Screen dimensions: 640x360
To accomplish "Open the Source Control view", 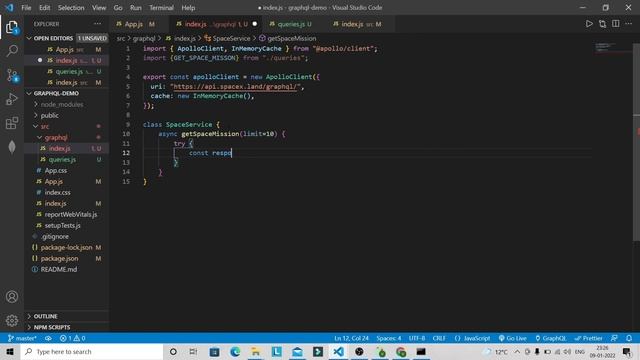I will click(x=12, y=75).
